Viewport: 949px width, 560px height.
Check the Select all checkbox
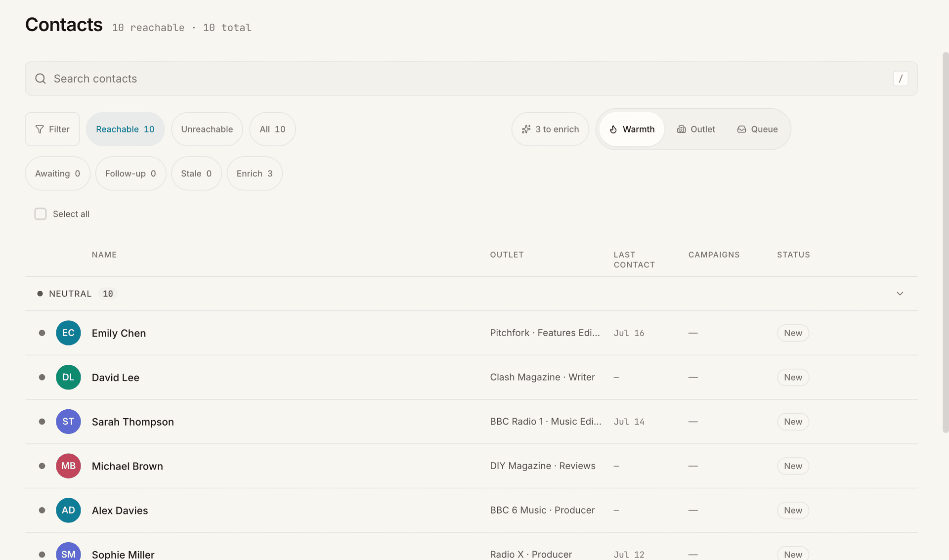(41, 214)
